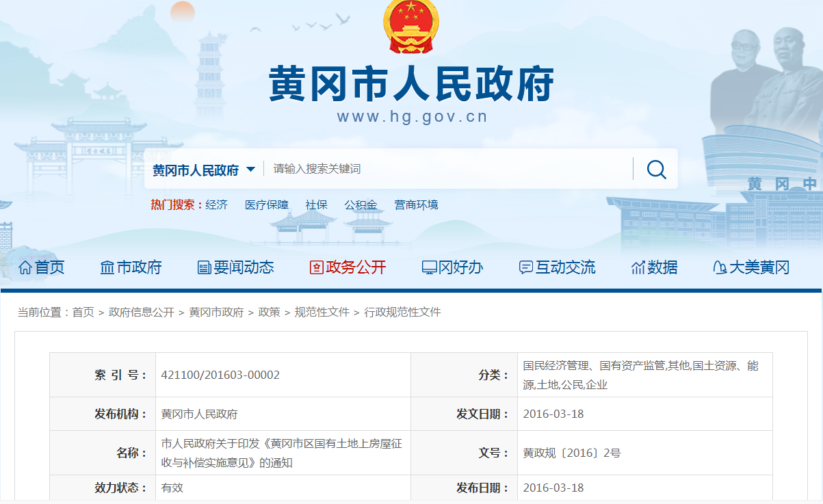Click the house icon beside 首页
This screenshot has height=504, width=823.
(x=25, y=267)
